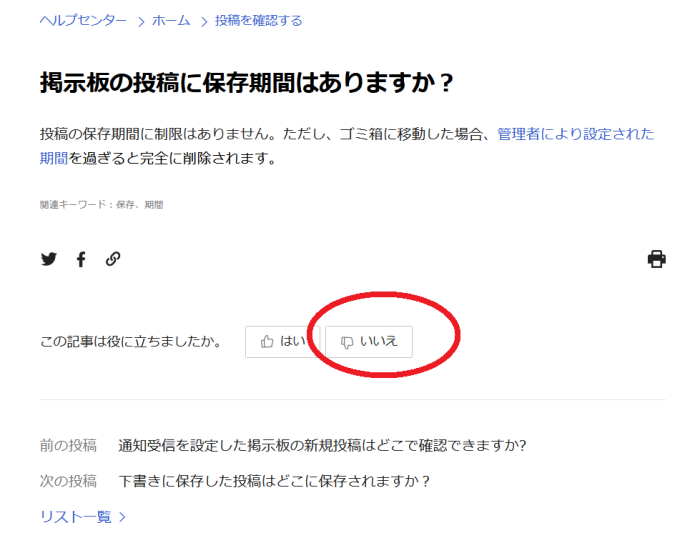700x533 pixels.
Task: Share this article on Facebook
Action: coord(81,259)
